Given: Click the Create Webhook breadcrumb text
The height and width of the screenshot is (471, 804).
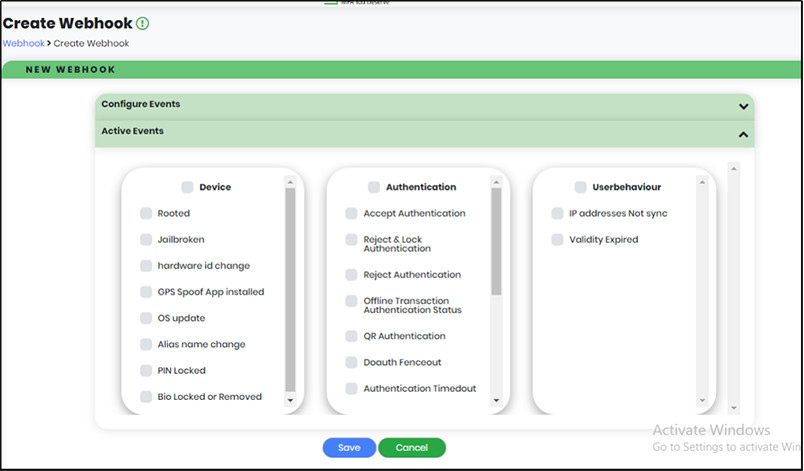Looking at the screenshot, I should pos(91,44).
